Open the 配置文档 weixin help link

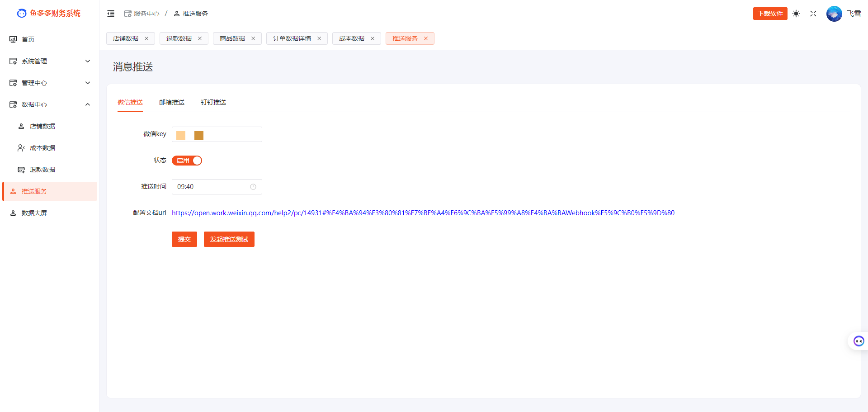point(423,213)
